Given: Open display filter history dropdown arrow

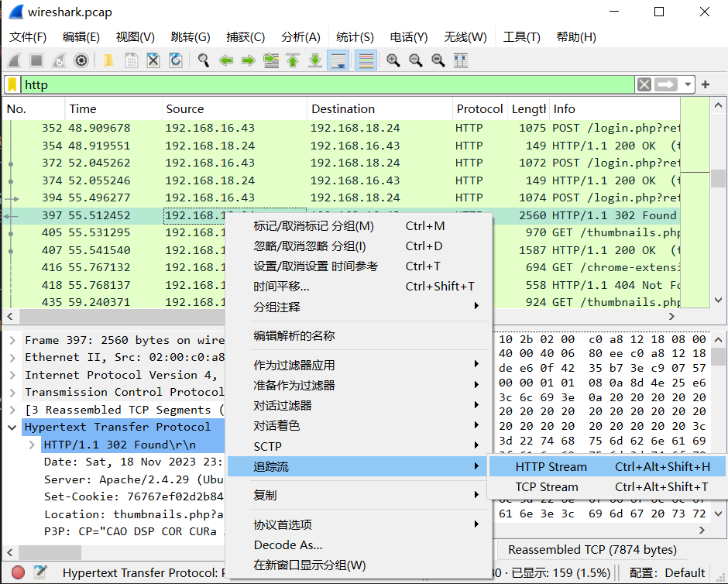Looking at the screenshot, I should [687, 84].
